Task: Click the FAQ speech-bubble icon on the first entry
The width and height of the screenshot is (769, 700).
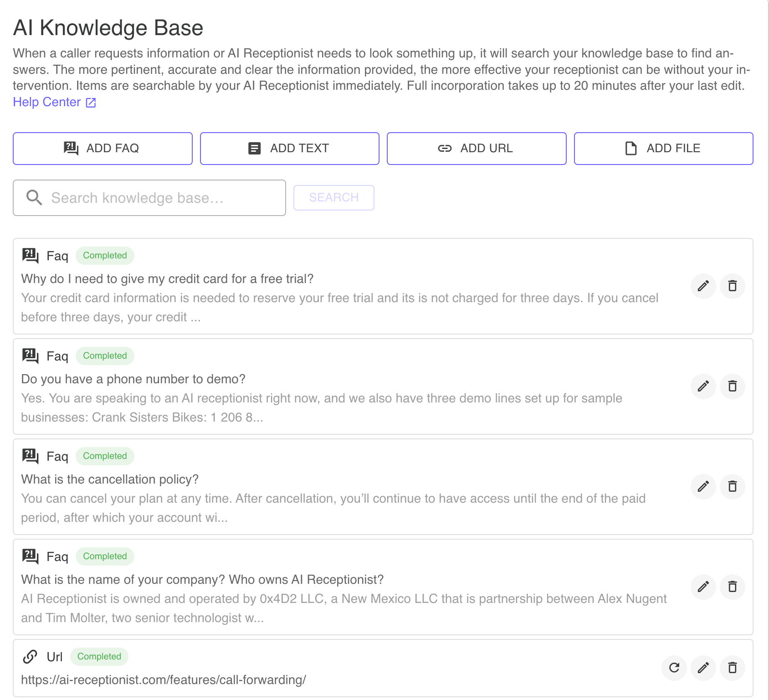Action: pyautogui.click(x=30, y=256)
